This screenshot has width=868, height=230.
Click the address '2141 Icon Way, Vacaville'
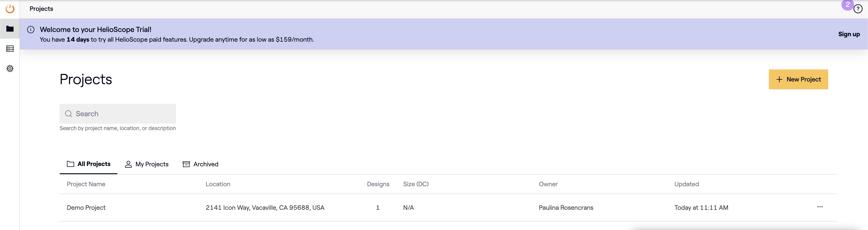click(x=265, y=208)
